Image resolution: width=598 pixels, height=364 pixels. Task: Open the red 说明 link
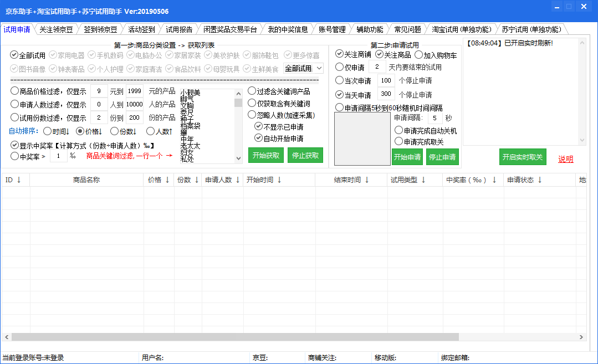point(566,159)
